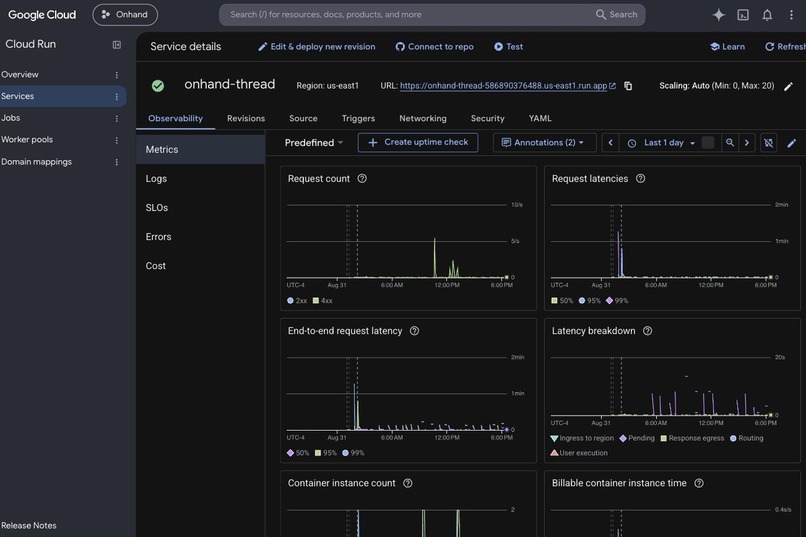Click the Learn button
This screenshot has height=537, width=806.
pos(727,47)
